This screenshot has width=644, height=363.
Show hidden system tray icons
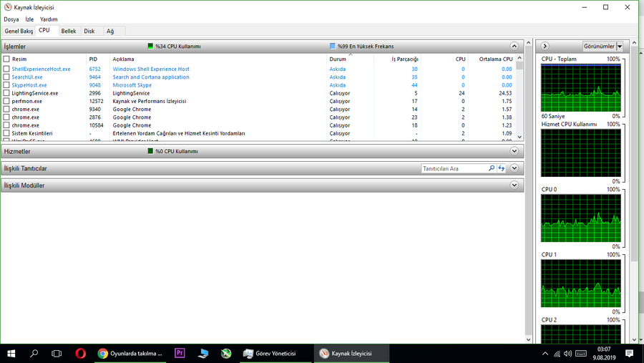pyautogui.click(x=545, y=354)
